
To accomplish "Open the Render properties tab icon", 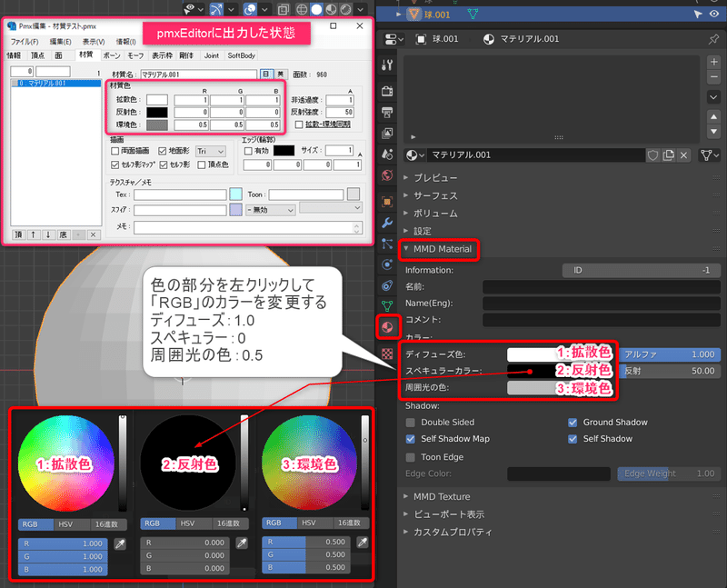I will coord(387,91).
